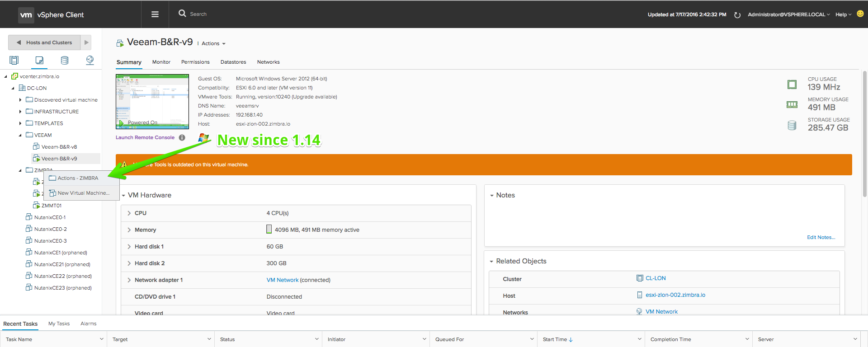Open the Status column dropdown

(316, 339)
